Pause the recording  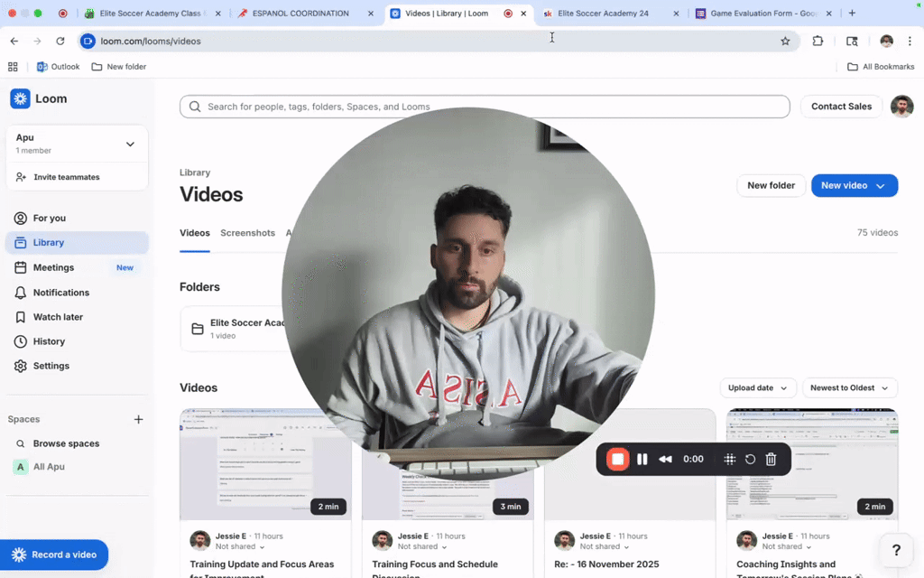pos(642,459)
